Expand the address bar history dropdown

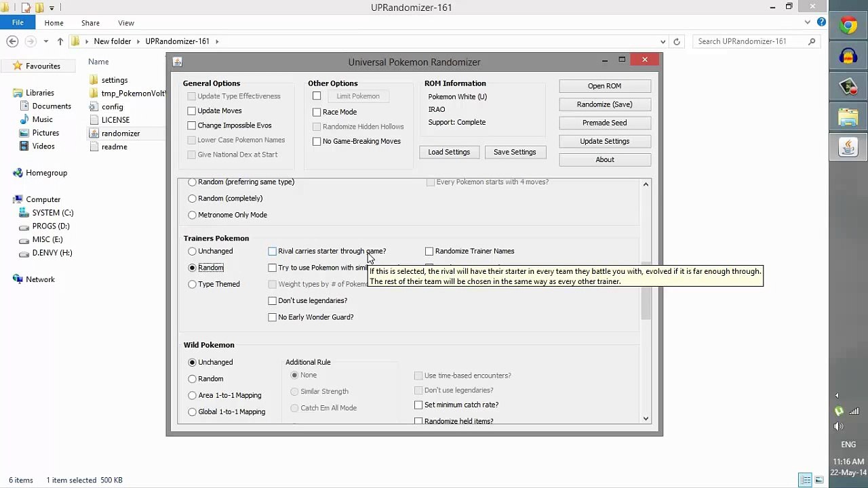(665, 41)
